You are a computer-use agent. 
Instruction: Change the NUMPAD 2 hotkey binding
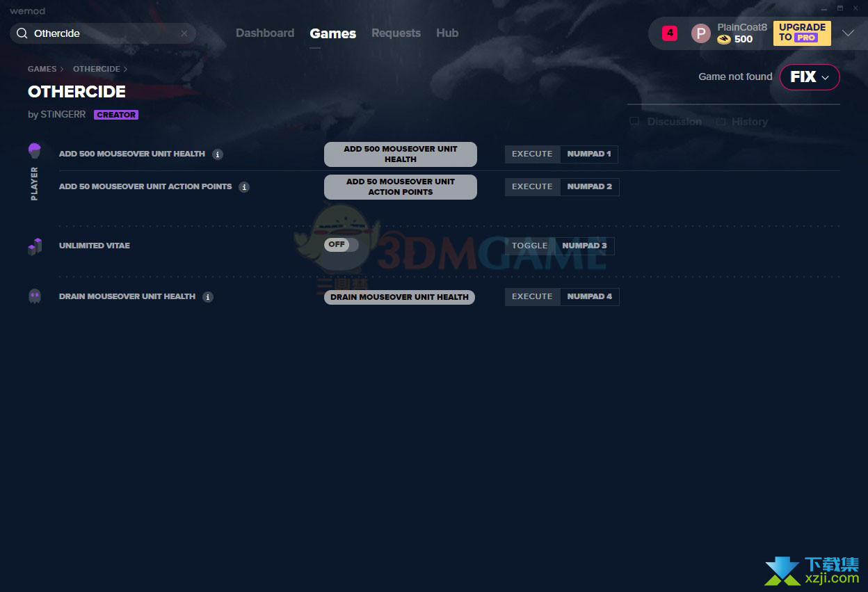pos(590,187)
